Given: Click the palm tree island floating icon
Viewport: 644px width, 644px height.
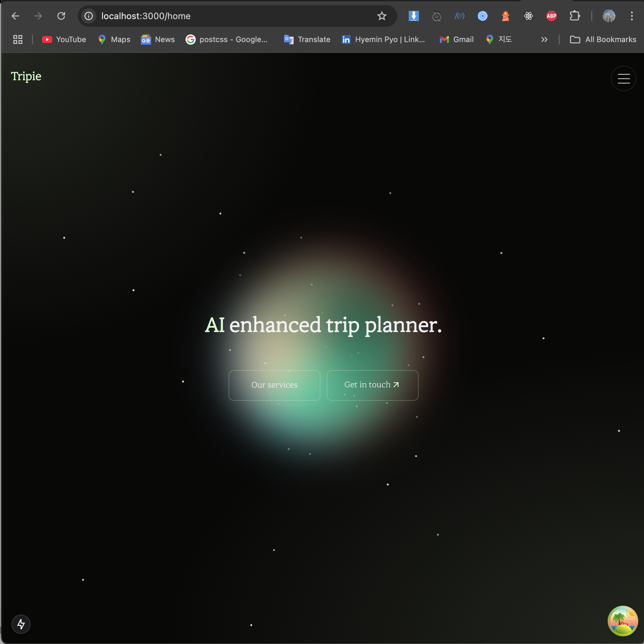Looking at the screenshot, I should point(622,621).
